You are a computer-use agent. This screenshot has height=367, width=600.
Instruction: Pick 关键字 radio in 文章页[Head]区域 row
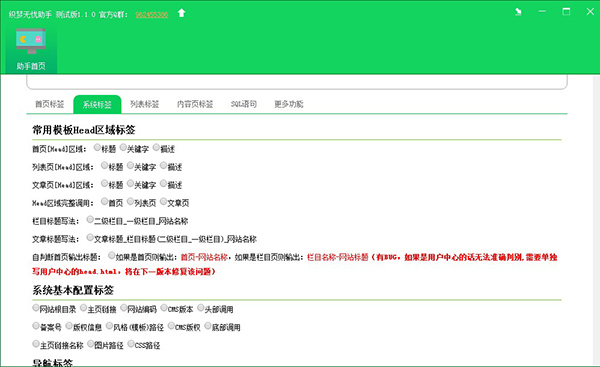point(130,183)
